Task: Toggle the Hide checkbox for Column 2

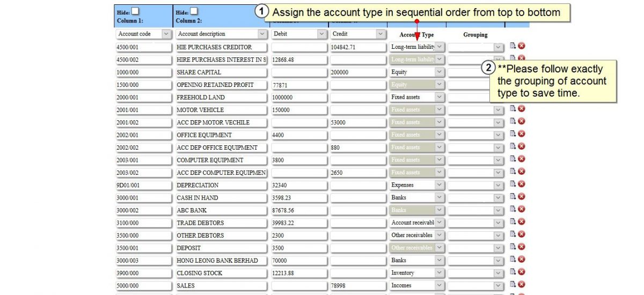Action: [x=194, y=11]
